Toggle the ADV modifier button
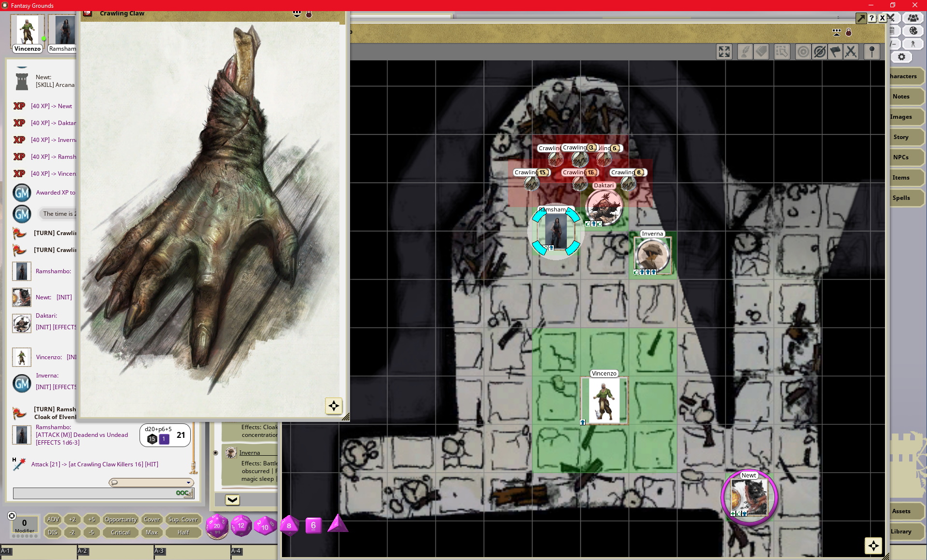This screenshot has width=927, height=560. [53, 519]
